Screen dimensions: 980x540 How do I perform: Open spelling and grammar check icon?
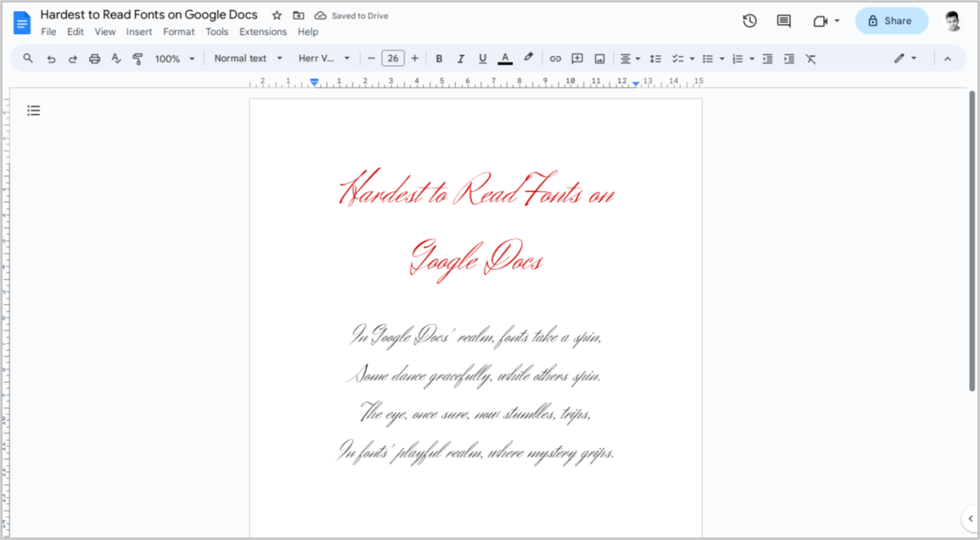pos(116,59)
